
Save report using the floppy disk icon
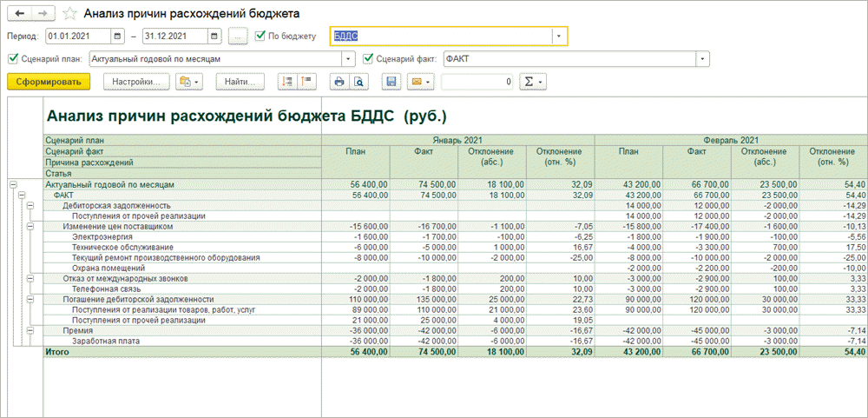(391, 82)
